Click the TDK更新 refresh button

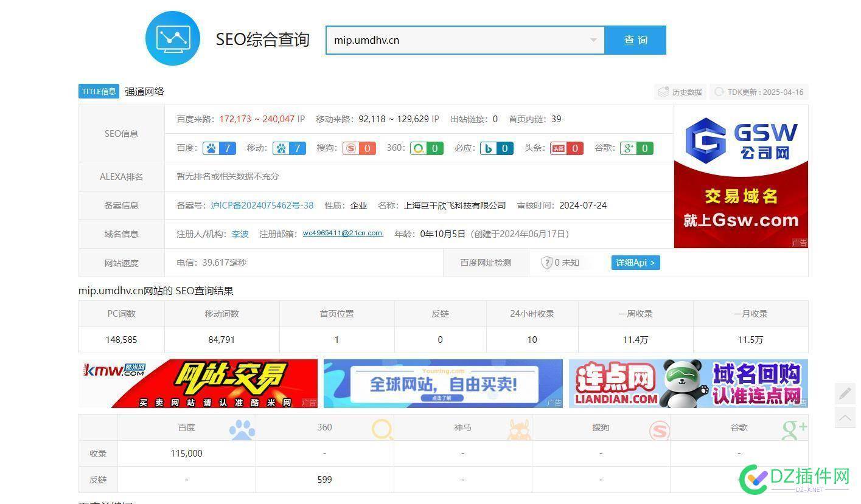pyautogui.click(x=759, y=92)
